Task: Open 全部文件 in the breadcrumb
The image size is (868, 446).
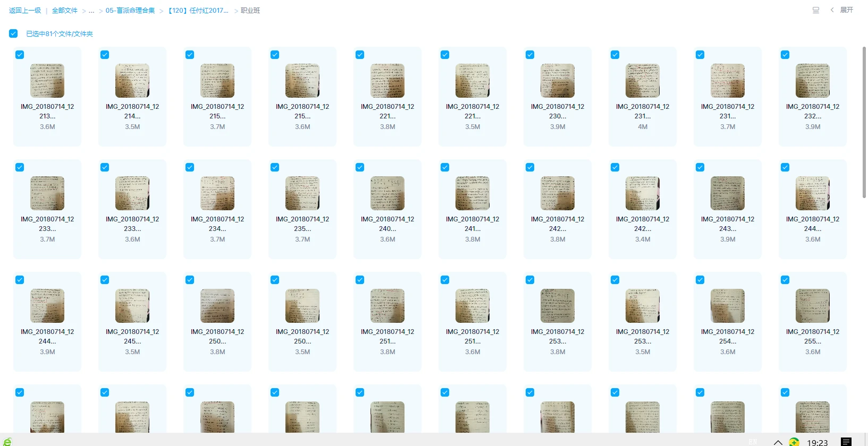Action: (x=64, y=11)
